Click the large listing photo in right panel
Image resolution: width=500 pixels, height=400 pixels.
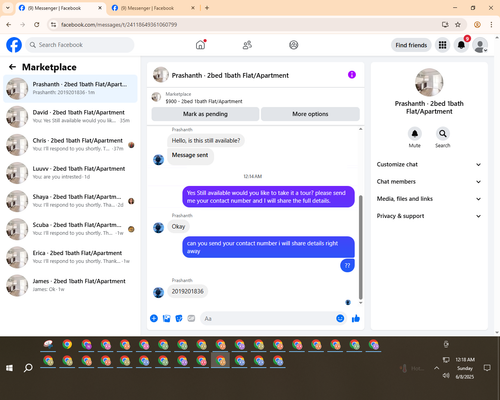click(429, 82)
